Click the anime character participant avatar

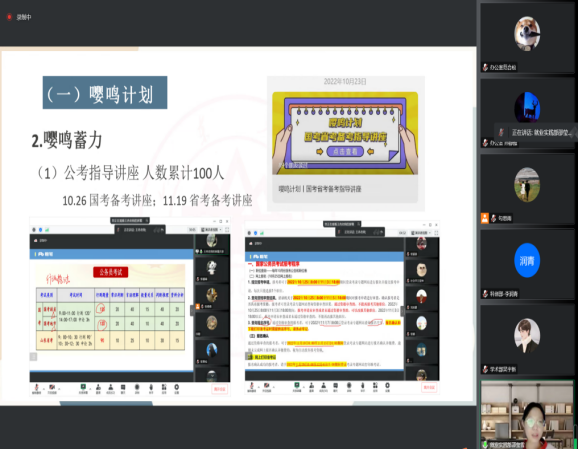527,336
